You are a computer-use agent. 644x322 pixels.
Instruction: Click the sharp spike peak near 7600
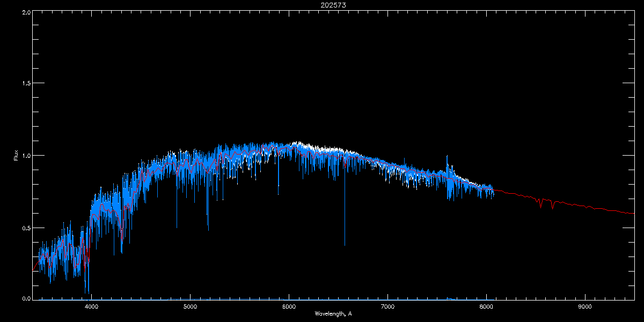click(x=447, y=158)
